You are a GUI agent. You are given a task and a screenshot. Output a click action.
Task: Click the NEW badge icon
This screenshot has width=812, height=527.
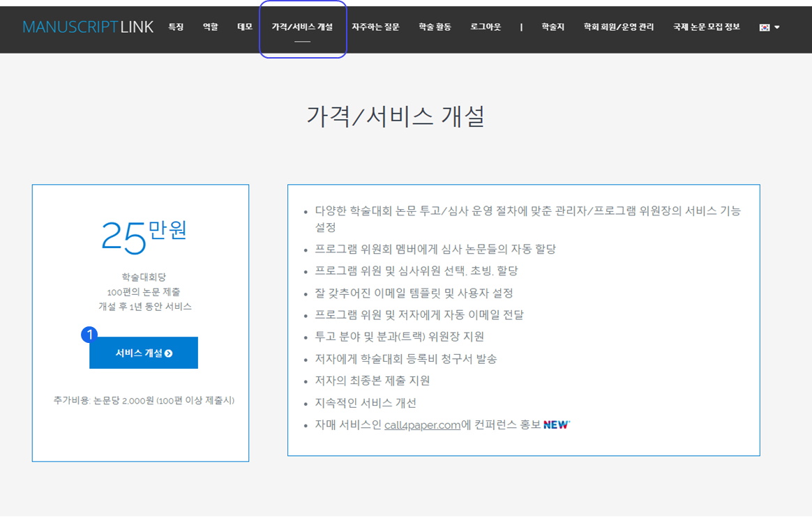[557, 425]
